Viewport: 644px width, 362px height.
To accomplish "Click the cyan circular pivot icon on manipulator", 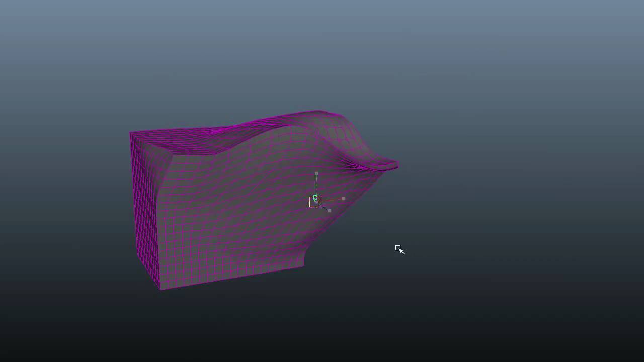I will [x=315, y=198].
